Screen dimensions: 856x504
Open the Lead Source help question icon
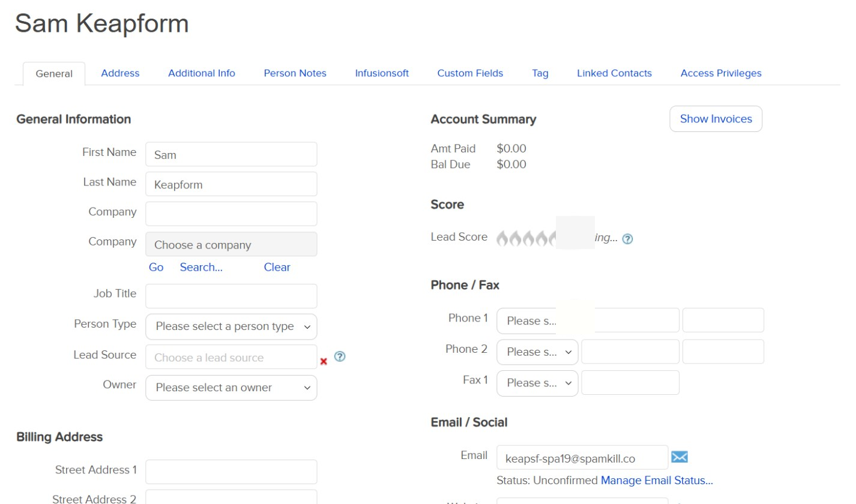point(340,356)
